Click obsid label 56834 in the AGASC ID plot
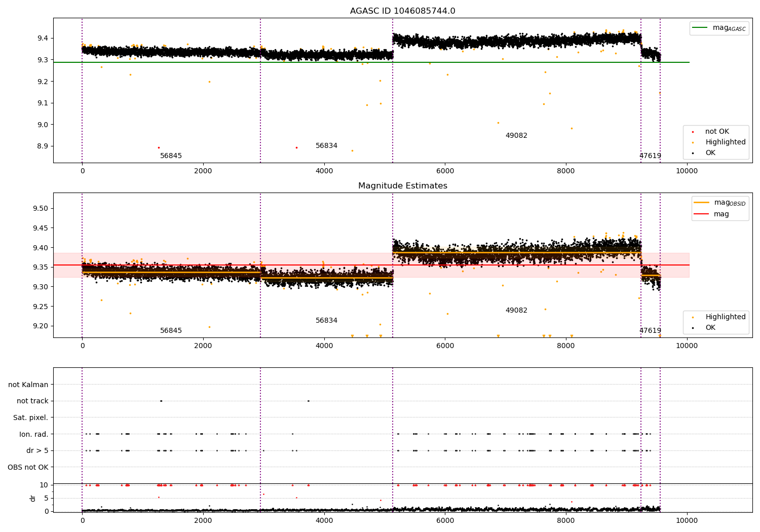 click(327, 146)
